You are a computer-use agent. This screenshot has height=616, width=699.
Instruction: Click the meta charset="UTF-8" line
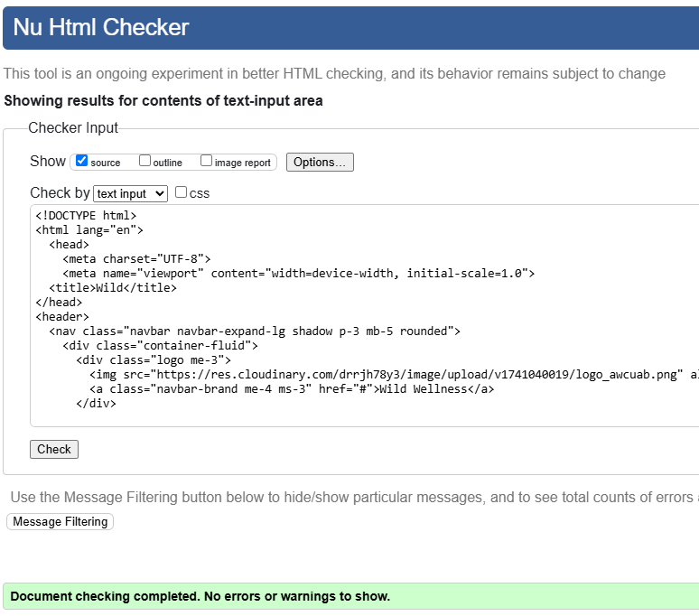tap(136, 259)
